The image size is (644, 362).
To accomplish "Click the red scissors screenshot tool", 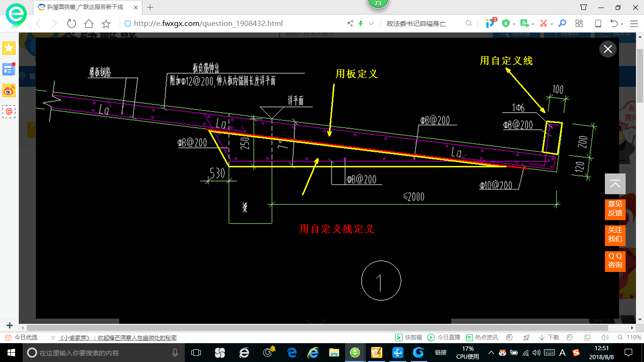I will [543, 24].
